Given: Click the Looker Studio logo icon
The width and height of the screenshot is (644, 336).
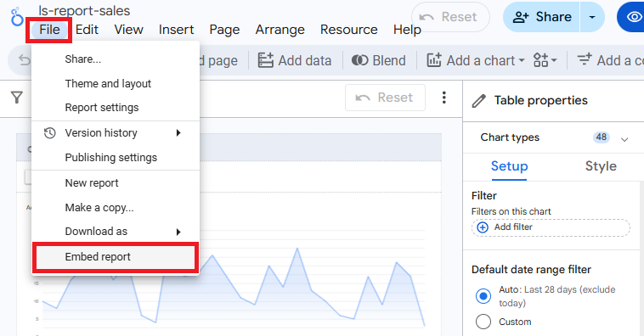Looking at the screenshot, I should [x=17, y=17].
